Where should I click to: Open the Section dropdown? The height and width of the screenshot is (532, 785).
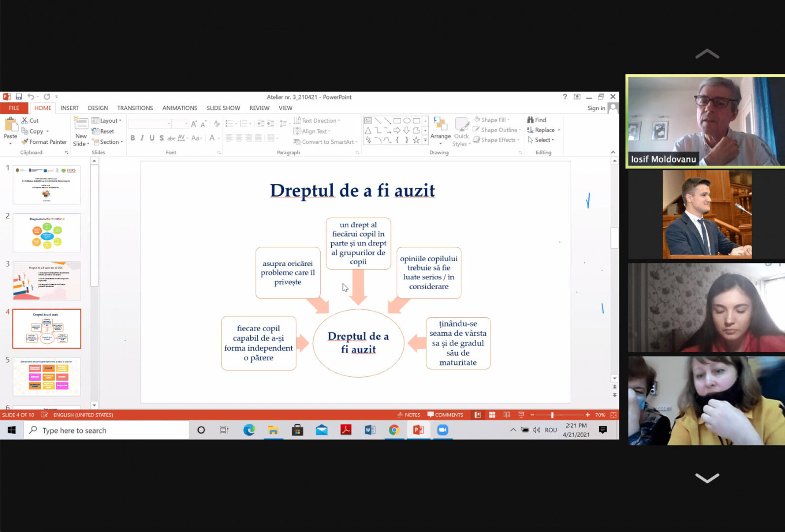click(107, 142)
